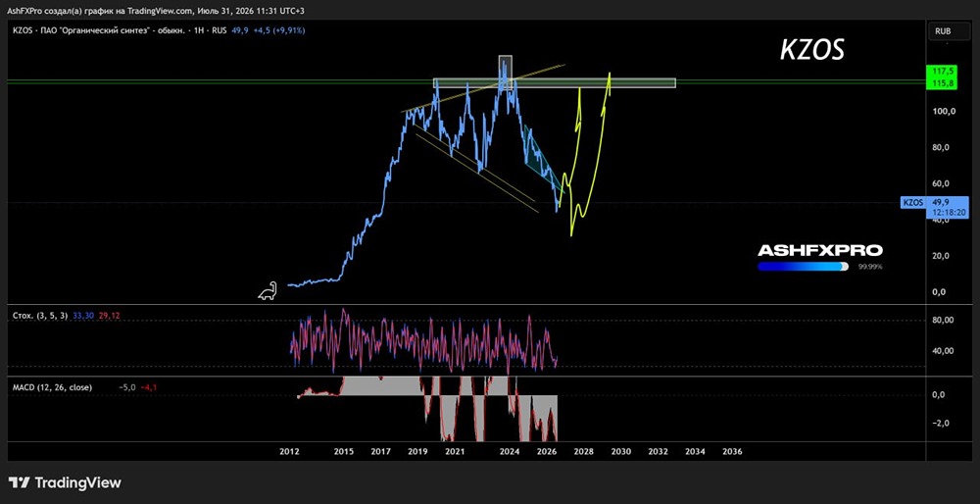Viewport: 980px width, 504px height.
Task: Click the 60,0 price axis label
Action: [x=941, y=183]
